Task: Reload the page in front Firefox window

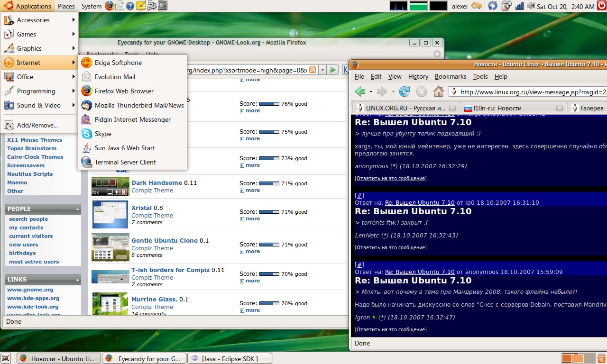Action: coord(405,91)
